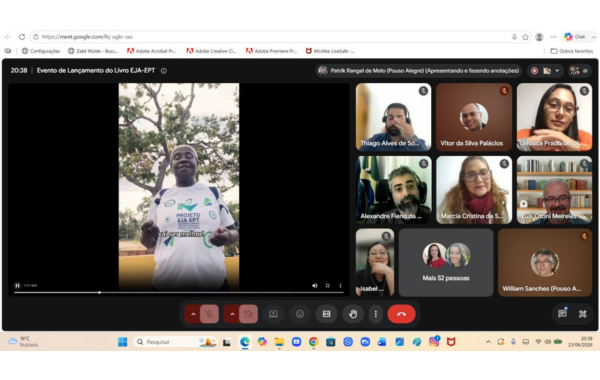Click the shared presentation video area
The height and width of the screenshot is (380, 600).
click(x=179, y=190)
